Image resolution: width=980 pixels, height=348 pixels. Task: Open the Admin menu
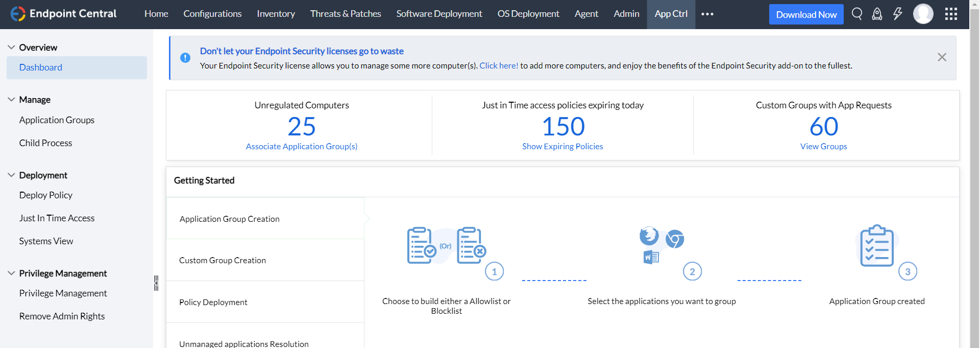(626, 14)
